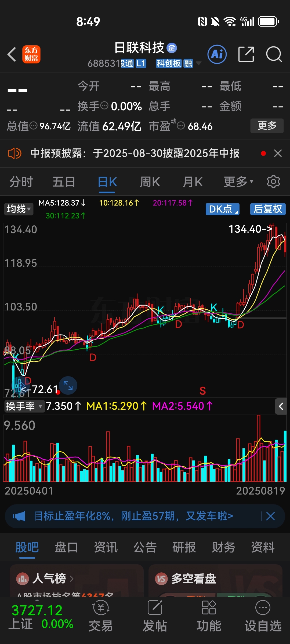290x644 pixels.
Task: Expand the 人气榜 chevron
Action: point(72,579)
